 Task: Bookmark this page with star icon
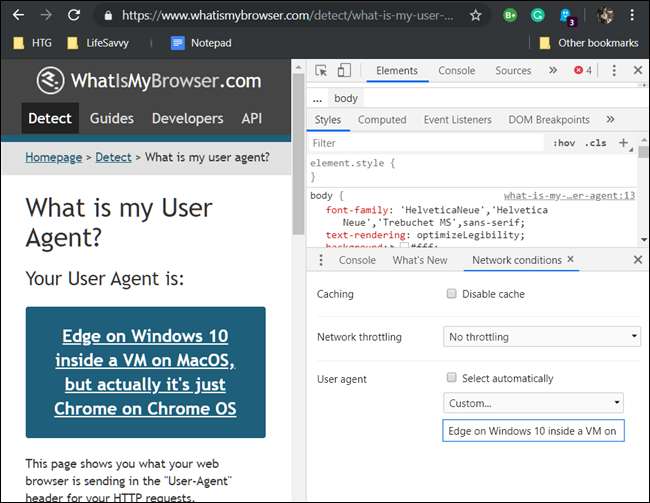(x=475, y=16)
